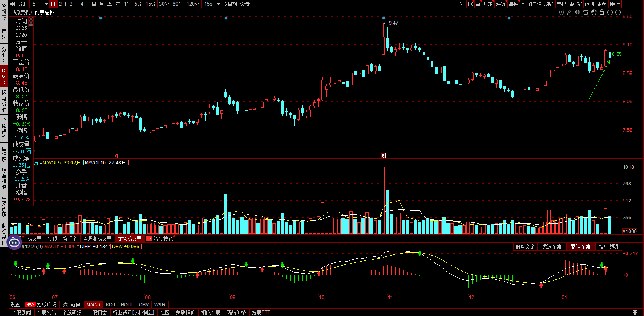Toggle the 九转 indicator
Screen dimensions: 644x316
click(487, 4)
